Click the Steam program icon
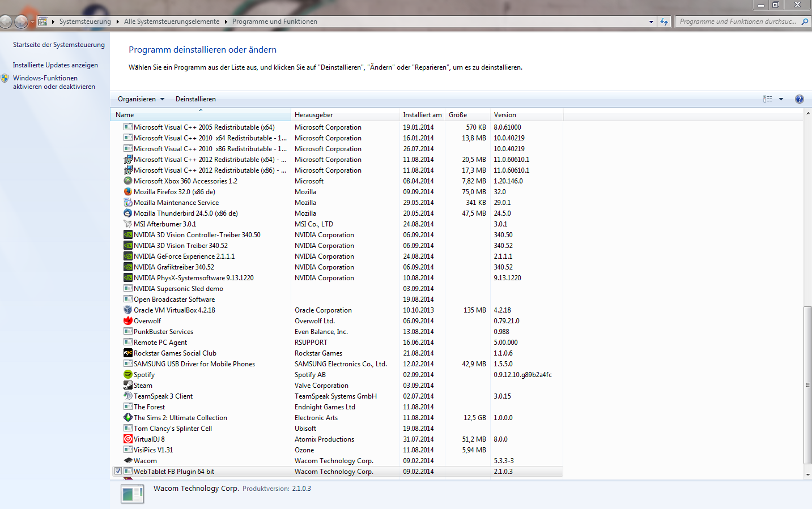 pyautogui.click(x=128, y=385)
